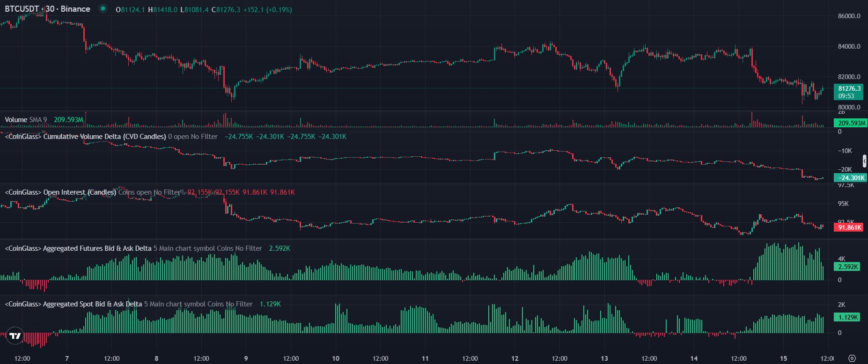
Task: Open chart settings gear icon
Action: (x=852, y=358)
